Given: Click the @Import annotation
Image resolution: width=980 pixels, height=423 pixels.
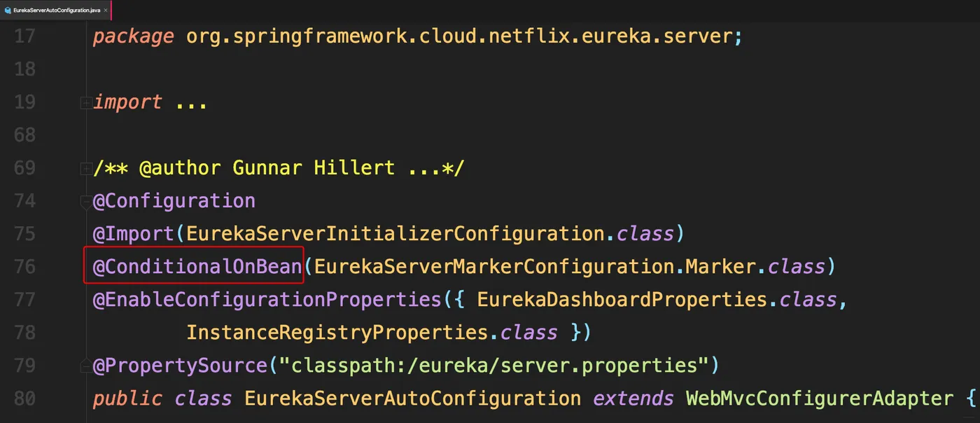Looking at the screenshot, I should pos(134,233).
